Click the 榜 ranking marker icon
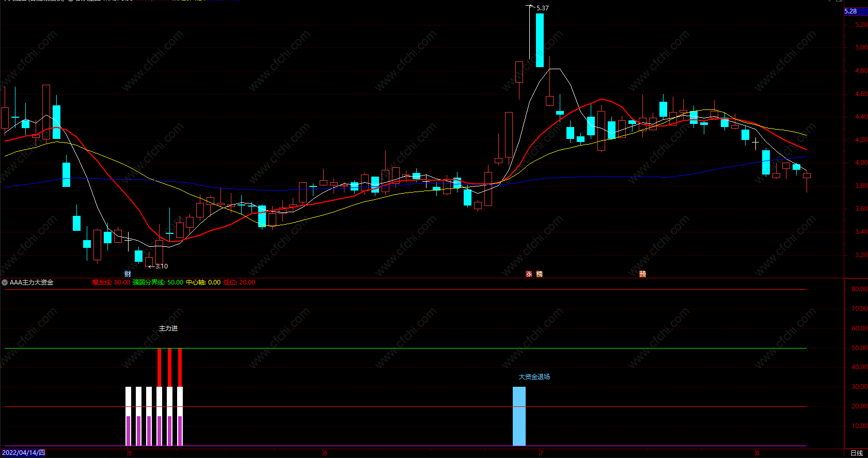868x458 pixels. pos(539,274)
